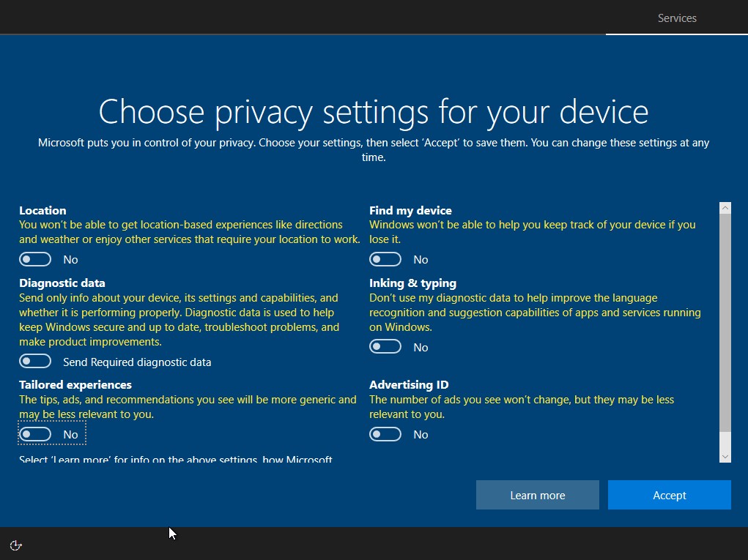Image resolution: width=748 pixels, height=560 pixels.
Task: Open Learn more for privacy details
Action: (537, 495)
